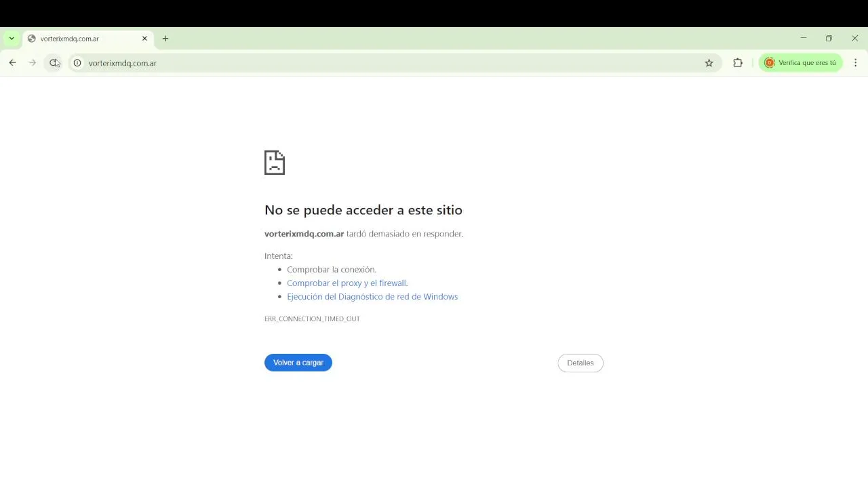The width and height of the screenshot is (868, 488).
Task: Close the Chrome window
Action: click(x=854, y=39)
